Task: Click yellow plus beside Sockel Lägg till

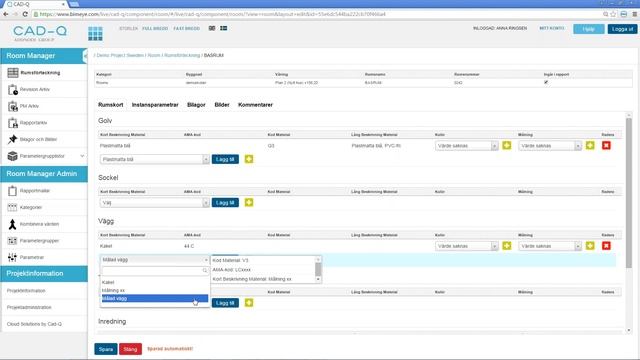Action: (x=249, y=202)
